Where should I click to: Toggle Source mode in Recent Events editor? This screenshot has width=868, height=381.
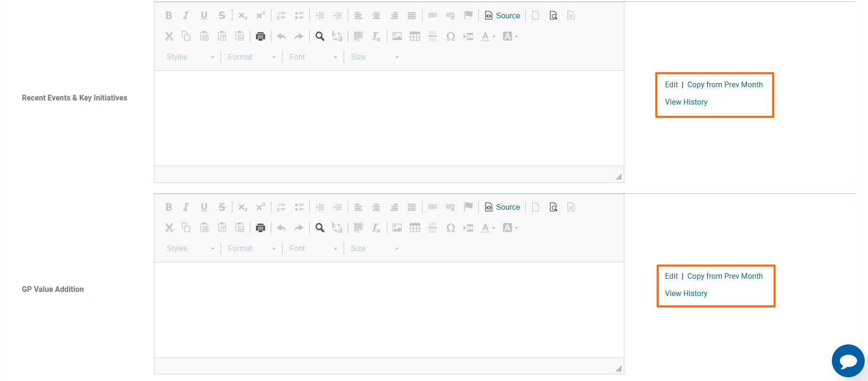[x=502, y=15]
